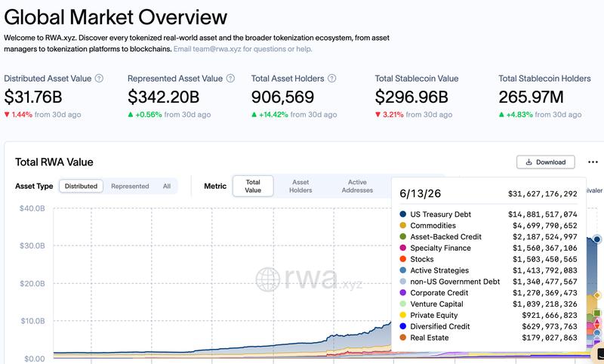Click the 906,569 asset holders figure
Viewport: 604px width, 364px height.
tap(282, 97)
